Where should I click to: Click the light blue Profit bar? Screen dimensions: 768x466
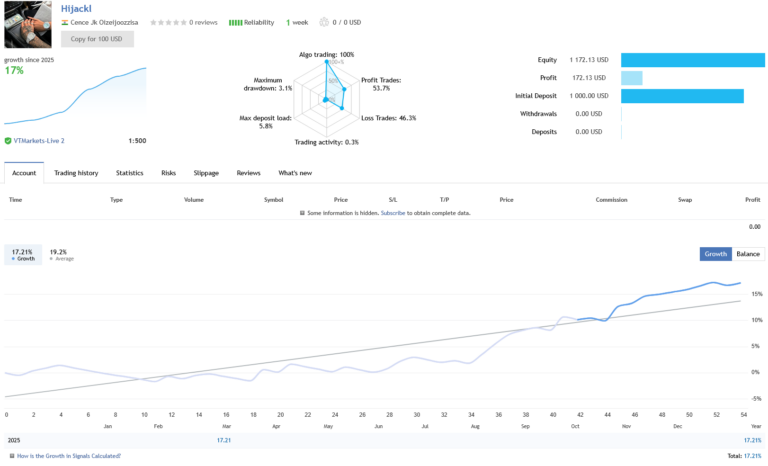(x=632, y=78)
